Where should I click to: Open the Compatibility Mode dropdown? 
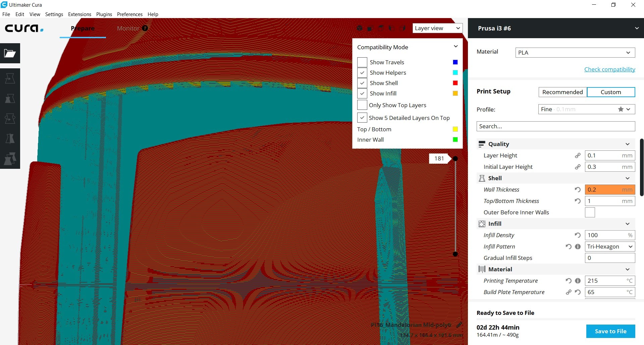[408, 47]
